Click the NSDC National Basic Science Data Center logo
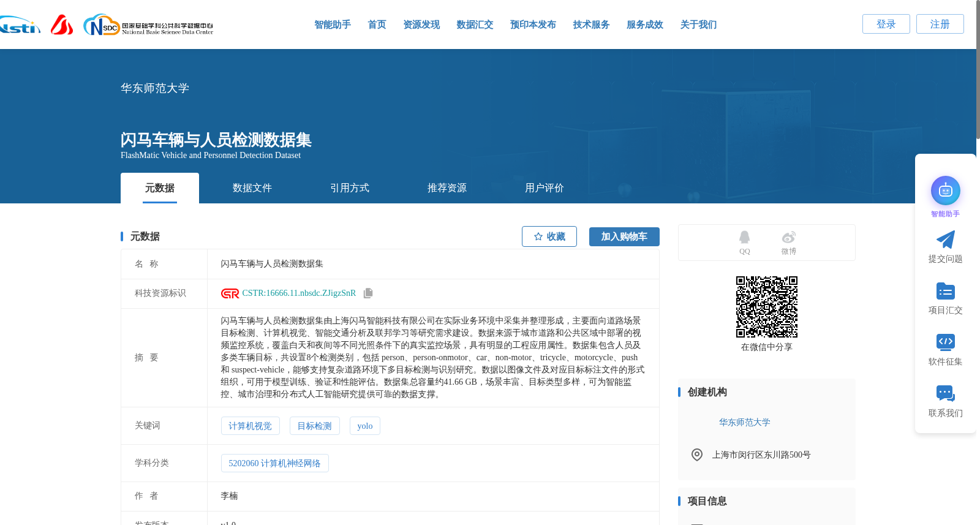Image resolution: width=980 pixels, height=525 pixels. tap(148, 25)
